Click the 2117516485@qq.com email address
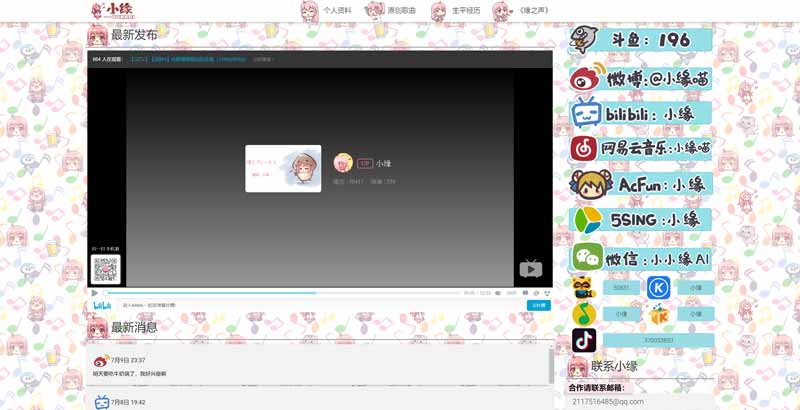Viewport: 800px width, 410px height. click(x=608, y=402)
